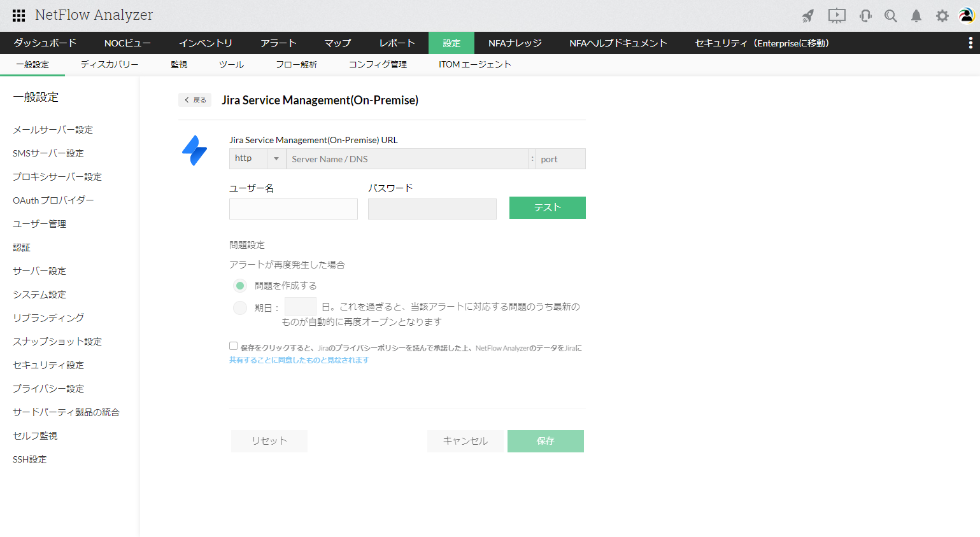Viewport: 980px width, 537px height.
Task: Click the 保存 save button
Action: 546,441
